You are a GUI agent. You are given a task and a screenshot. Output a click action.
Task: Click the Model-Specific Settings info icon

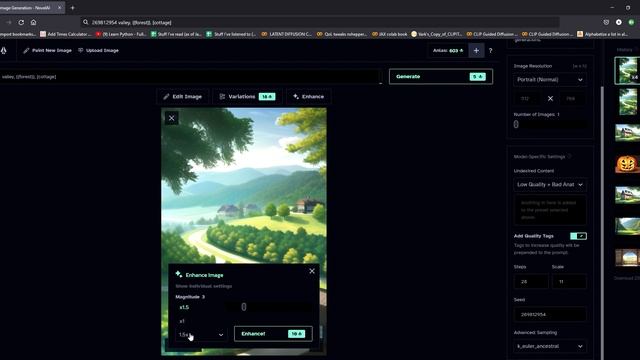tap(569, 156)
